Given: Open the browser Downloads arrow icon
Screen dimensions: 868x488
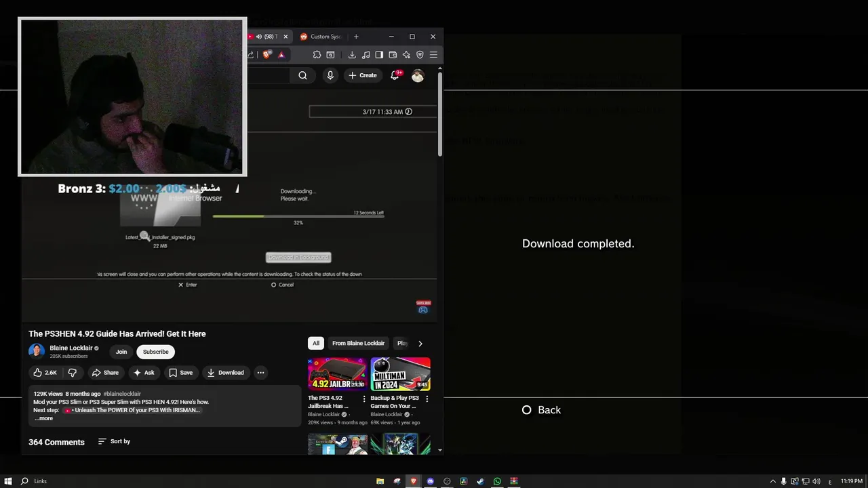Looking at the screenshot, I should (x=352, y=55).
